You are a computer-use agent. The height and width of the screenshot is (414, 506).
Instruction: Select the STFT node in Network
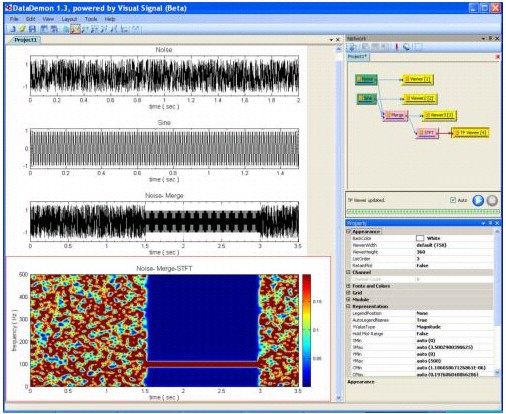pos(426,133)
